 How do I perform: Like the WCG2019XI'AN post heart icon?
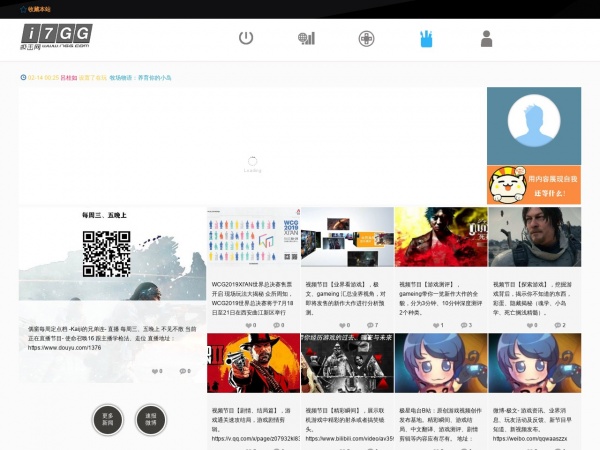click(x=249, y=325)
